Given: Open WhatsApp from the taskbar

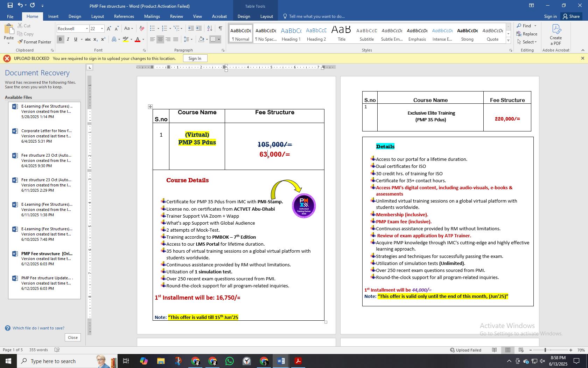Looking at the screenshot, I should pyautogui.click(x=230, y=361).
